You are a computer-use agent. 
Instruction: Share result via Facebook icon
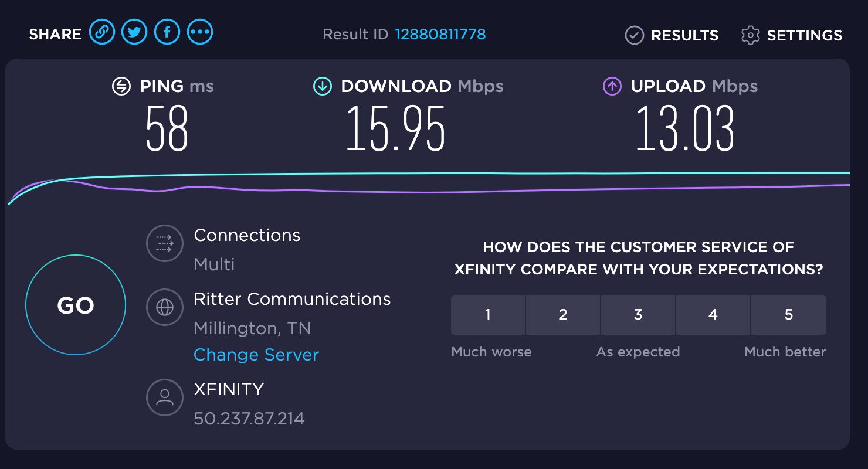167,32
